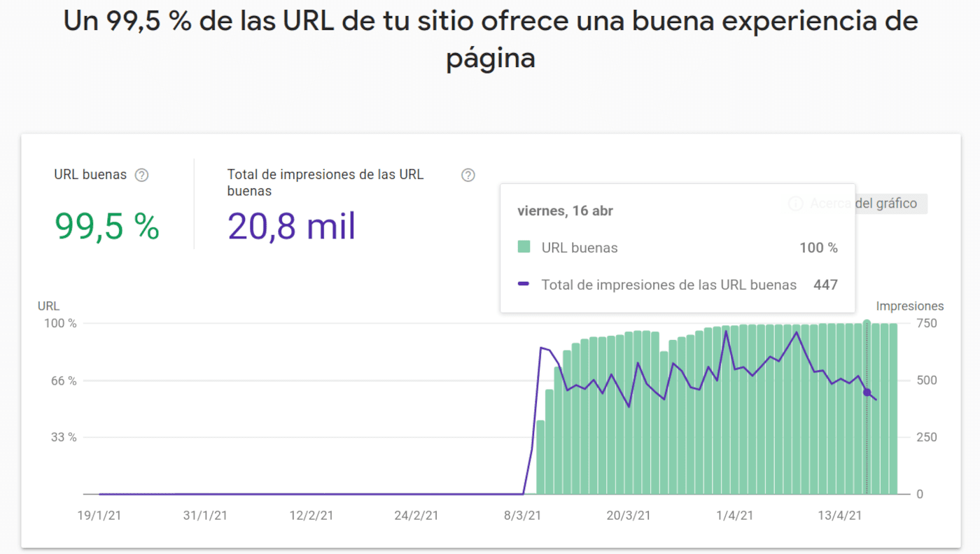Click the 20/3/21 date axis label

(x=629, y=516)
